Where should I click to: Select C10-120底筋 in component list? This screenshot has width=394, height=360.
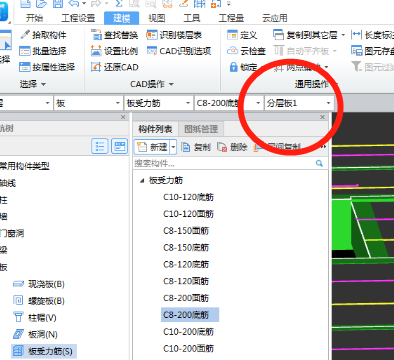188,197
